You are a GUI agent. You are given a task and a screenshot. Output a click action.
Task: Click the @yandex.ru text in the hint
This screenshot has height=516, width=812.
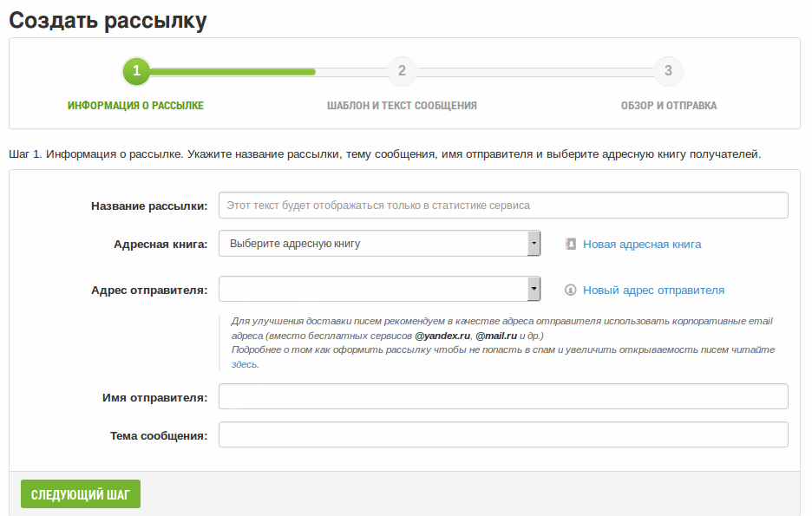[442, 336]
